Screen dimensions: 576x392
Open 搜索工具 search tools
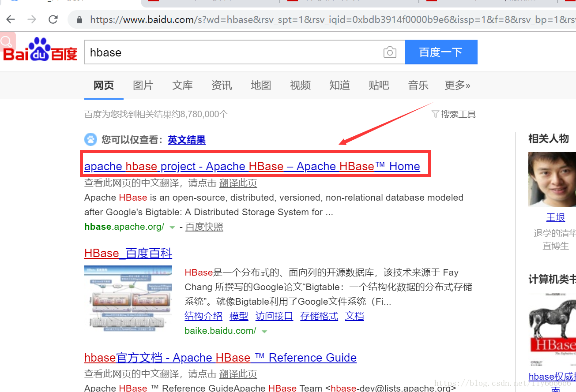point(458,114)
